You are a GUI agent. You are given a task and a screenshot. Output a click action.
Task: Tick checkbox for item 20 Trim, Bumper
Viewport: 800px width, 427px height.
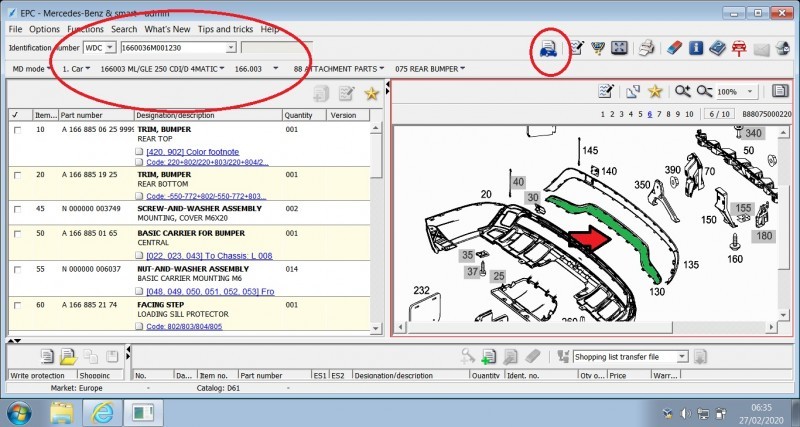click(17, 175)
